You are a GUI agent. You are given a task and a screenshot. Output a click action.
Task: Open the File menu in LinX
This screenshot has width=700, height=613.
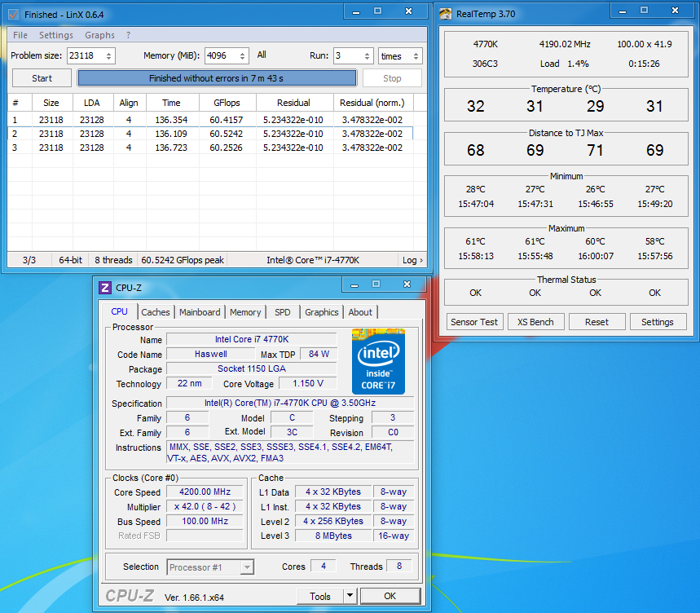coord(20,35)
